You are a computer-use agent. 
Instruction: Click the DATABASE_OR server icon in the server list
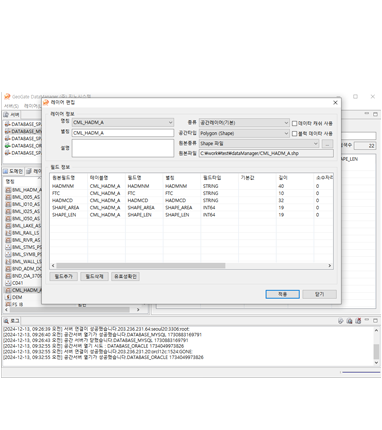point(7,146)
